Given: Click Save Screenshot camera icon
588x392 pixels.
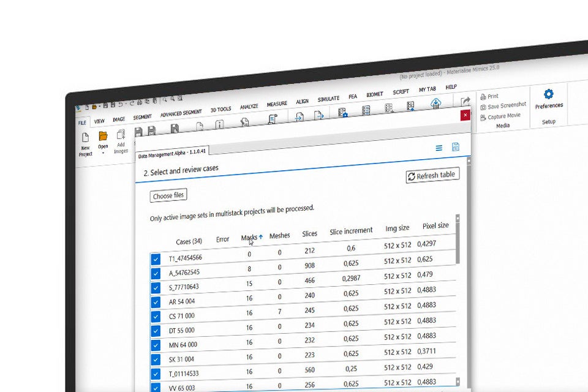Looking at the screenshot, I should coord(483,107).
